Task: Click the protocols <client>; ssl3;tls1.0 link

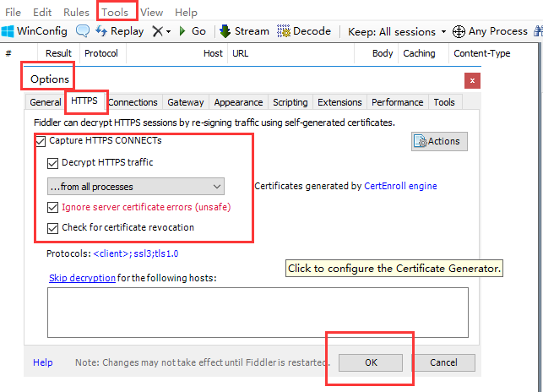Action: (x=136, y=253)
